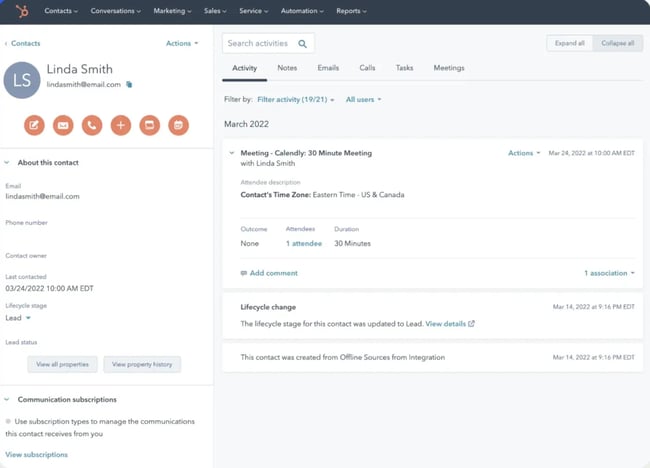Click the HubSpot sprocket logo
Screen dimensions: 650x468
click(x=22, y=11)
